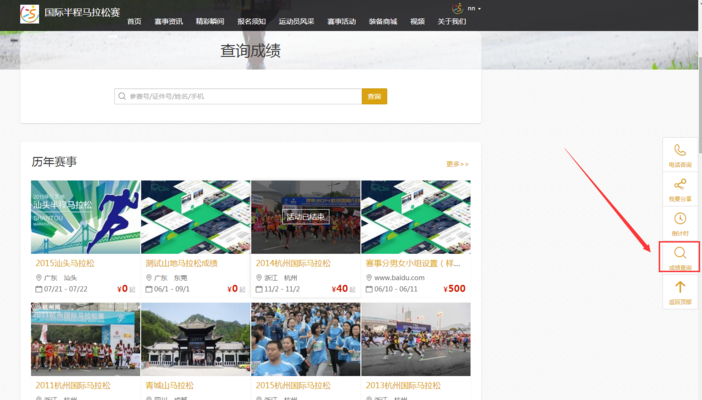Click the 倒计时 clock icon
The height and width of the screenshot is (400, 702).
click(680, 219)
